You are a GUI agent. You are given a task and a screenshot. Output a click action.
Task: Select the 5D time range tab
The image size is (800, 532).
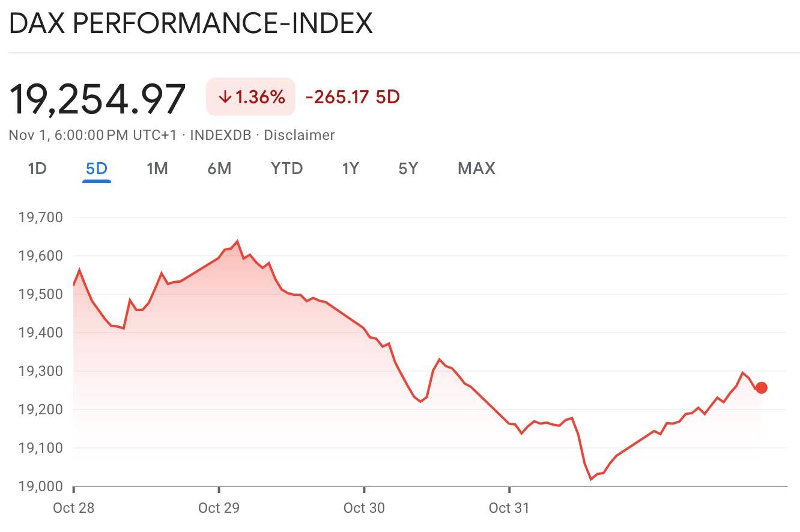point(96,169)
